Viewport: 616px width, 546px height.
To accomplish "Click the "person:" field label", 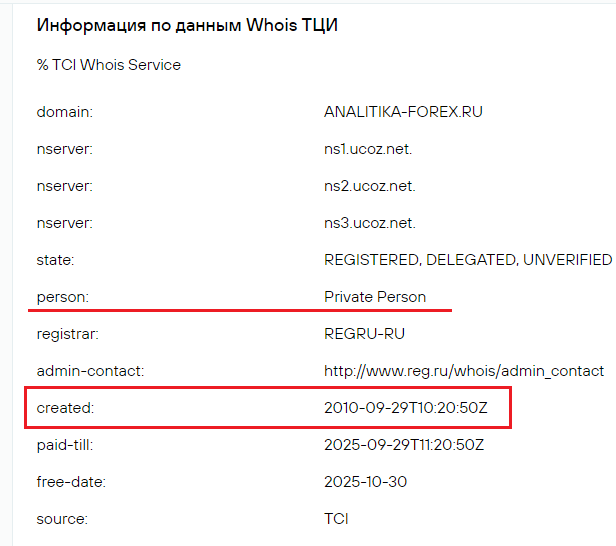I will click(x=62, y=297).
